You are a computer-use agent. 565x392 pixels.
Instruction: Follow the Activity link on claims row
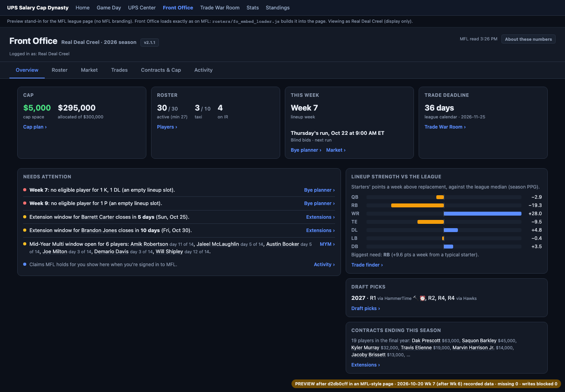pyautogui.click(x=324, y=265)
